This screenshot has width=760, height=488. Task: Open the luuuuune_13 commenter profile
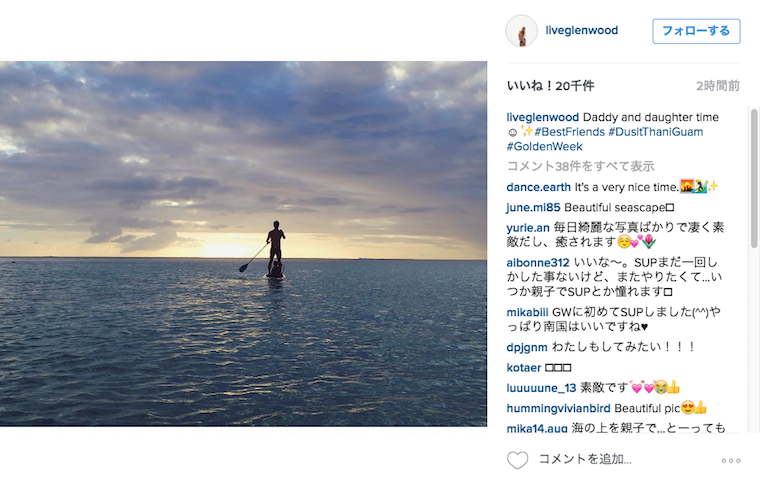pyautogui.click(x=541, y=388)
